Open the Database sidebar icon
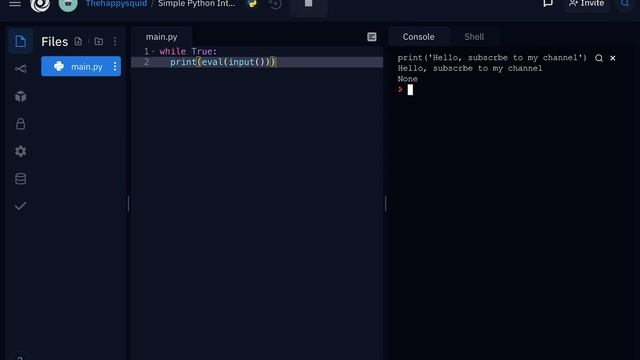640x360 pixels. (20, 179)
